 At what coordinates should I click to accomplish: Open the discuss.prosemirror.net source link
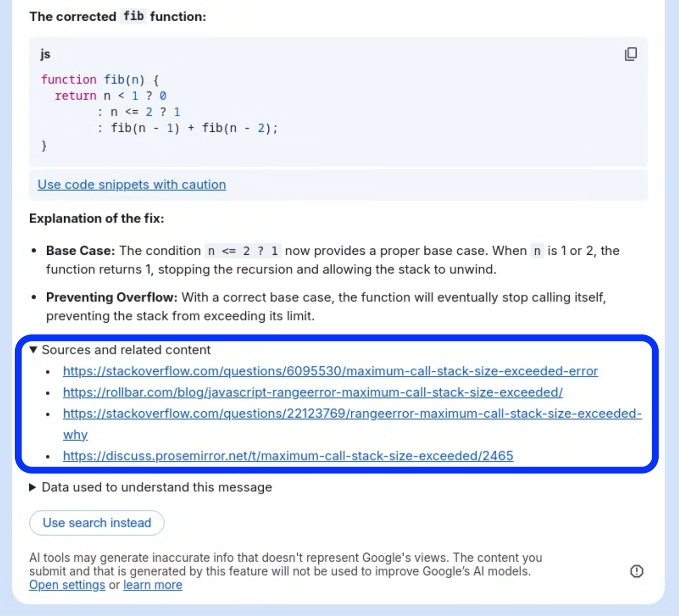pos(288,456)
